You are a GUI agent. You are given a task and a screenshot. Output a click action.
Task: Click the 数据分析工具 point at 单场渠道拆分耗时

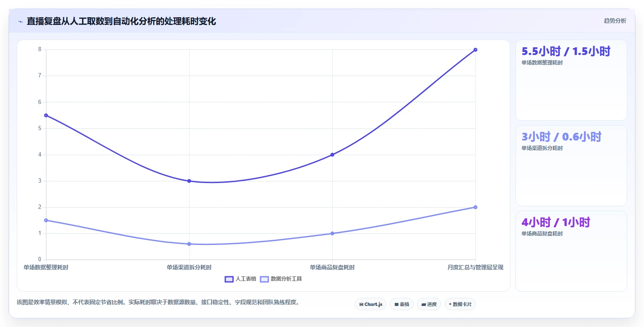(x=189, y=244)
